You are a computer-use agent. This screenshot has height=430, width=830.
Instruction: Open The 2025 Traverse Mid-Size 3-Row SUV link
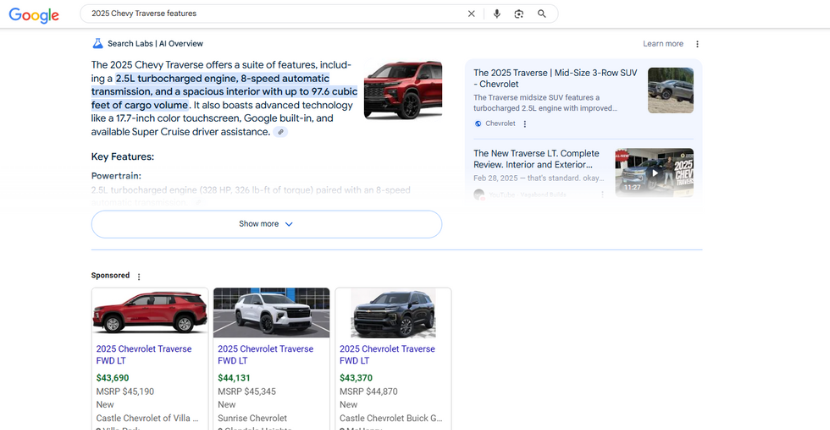coord(555,78)
